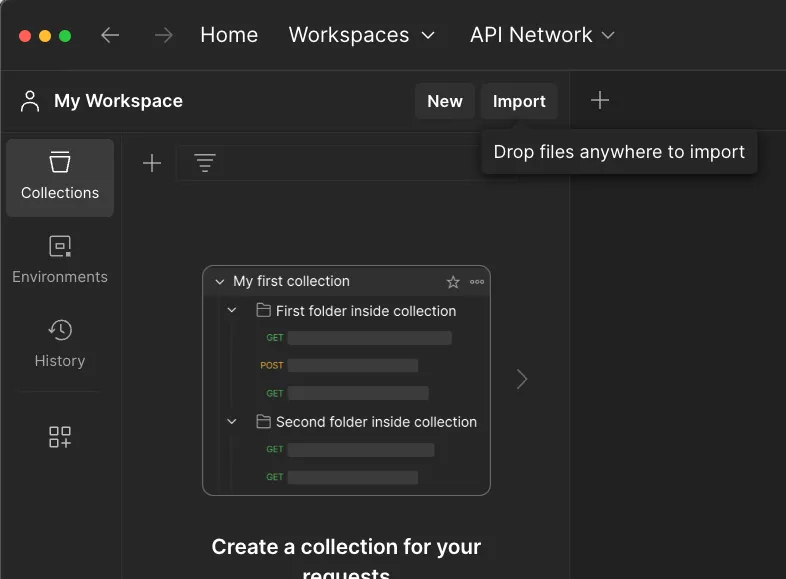Collapse First folder inside collection chevron
This screenshot has height=579, width=786.
[232, 310]
